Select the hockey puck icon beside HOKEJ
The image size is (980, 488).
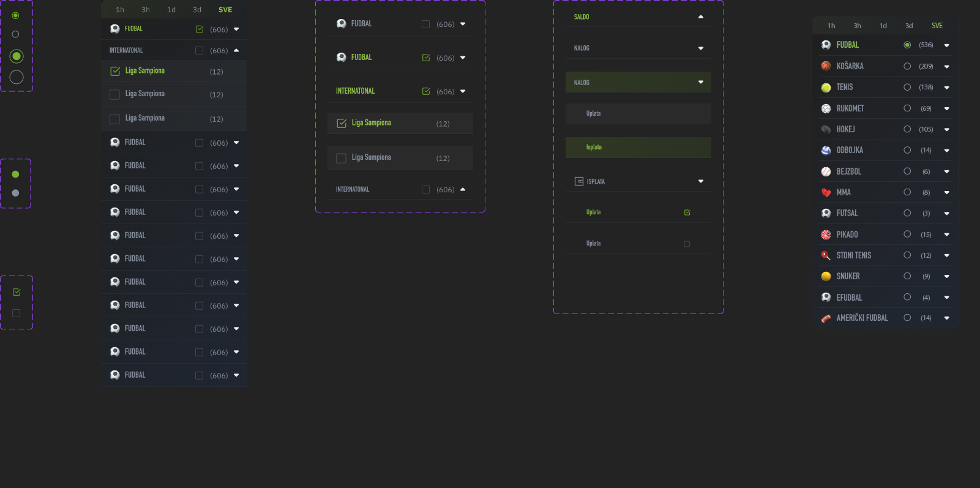[x=826, y=129]
